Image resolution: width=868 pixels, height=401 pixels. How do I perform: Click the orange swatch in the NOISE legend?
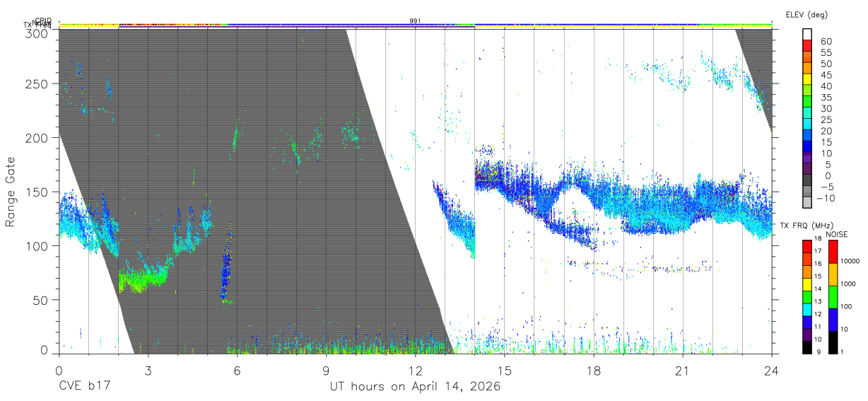(833, 274)
